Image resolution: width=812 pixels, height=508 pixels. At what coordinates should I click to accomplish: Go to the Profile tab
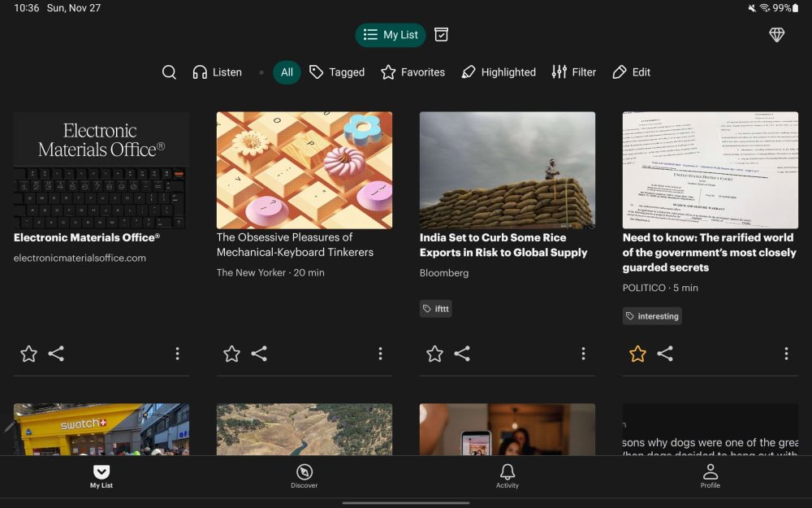pyautogui.click(x=710, y=476)
